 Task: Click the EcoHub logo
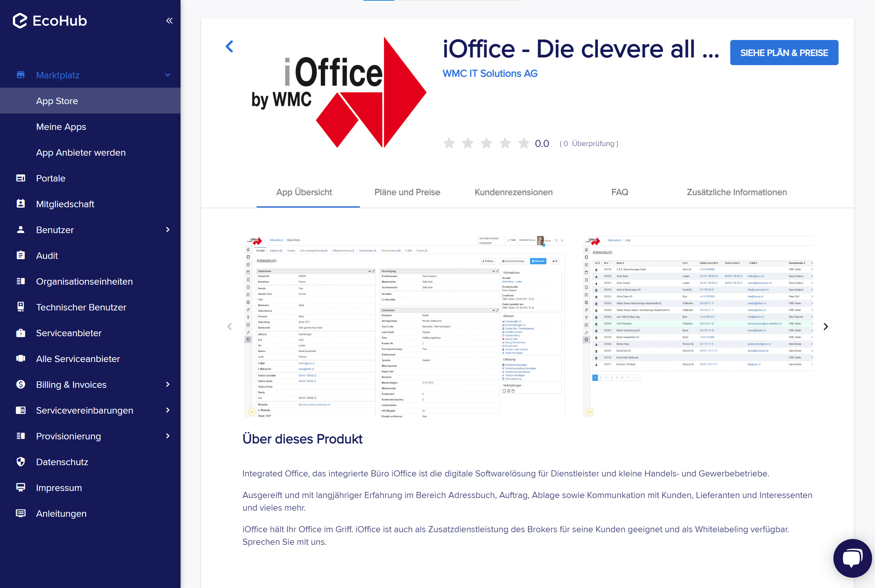click(50, 21)
